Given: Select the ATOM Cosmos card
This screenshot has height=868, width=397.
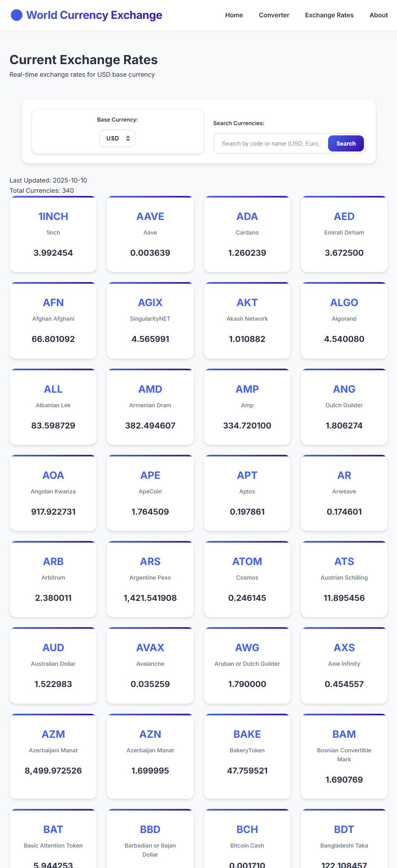Looking at the screenshot, I should pyautogui.click(x=247, y=579).
